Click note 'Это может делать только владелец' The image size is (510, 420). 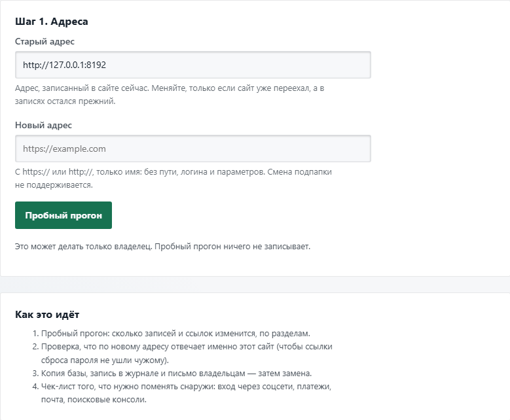pos(162,247)
